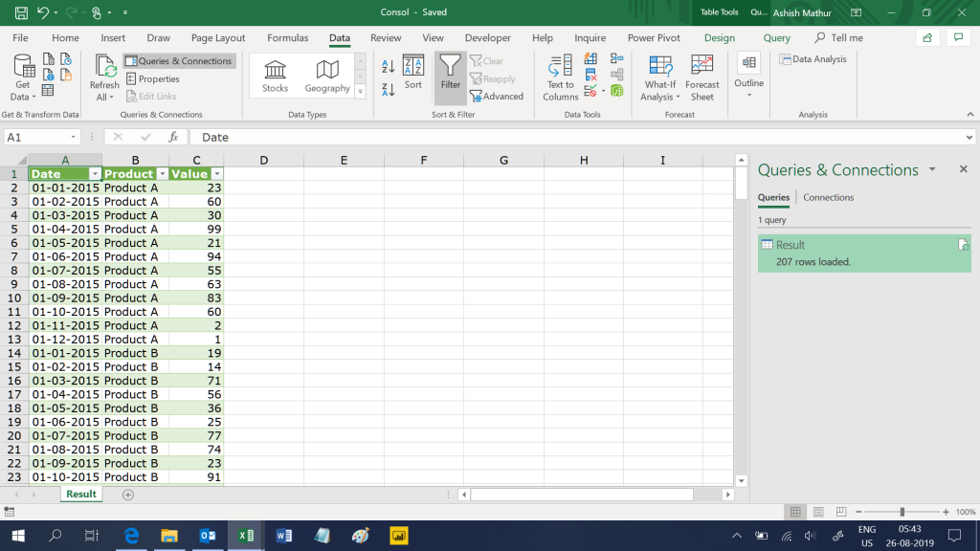
Task: Open Power Pivot ribbon tab
Action: point(654,38)
